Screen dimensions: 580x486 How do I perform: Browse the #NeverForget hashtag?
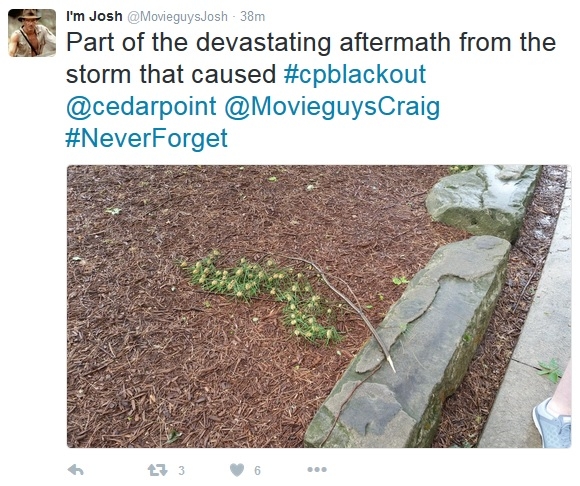146,138
